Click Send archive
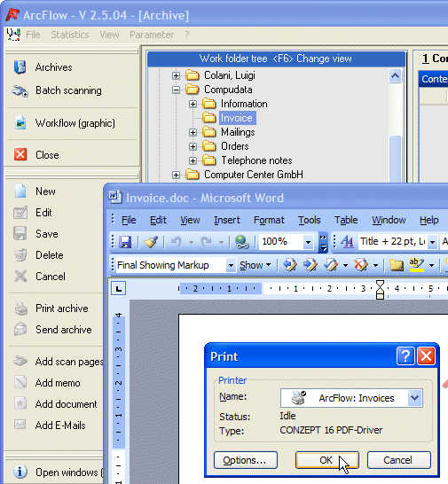The height and width of the screenshot is (484, 448). tap(63, 330)
